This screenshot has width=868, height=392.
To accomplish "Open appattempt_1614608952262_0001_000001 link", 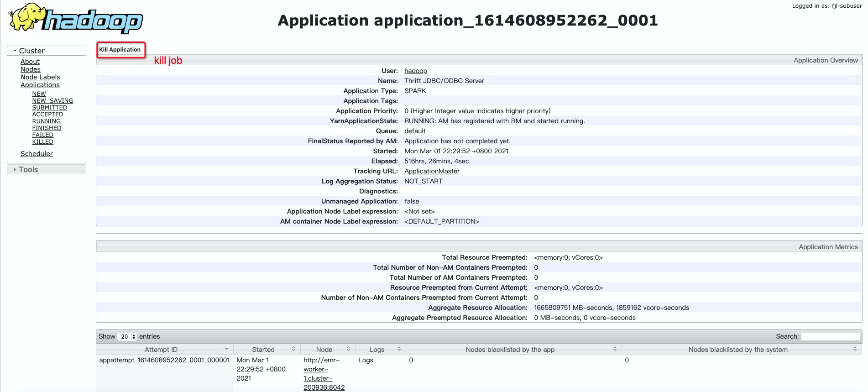I will pos(164,360).
